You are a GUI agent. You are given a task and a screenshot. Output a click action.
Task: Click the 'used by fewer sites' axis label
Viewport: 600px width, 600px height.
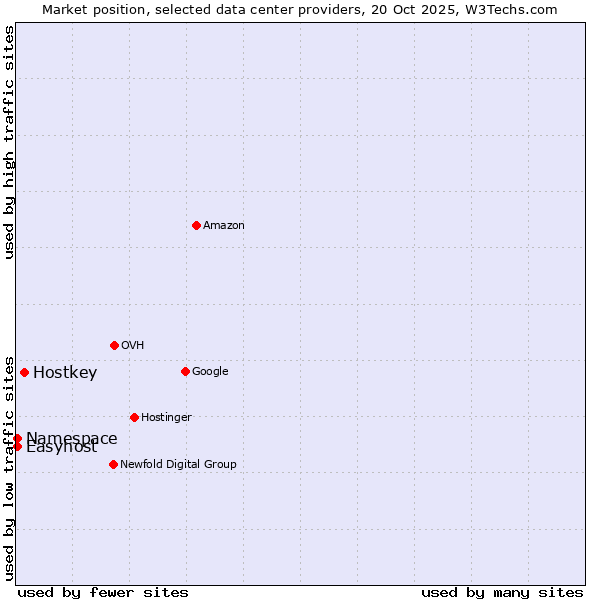pos(103,592)
